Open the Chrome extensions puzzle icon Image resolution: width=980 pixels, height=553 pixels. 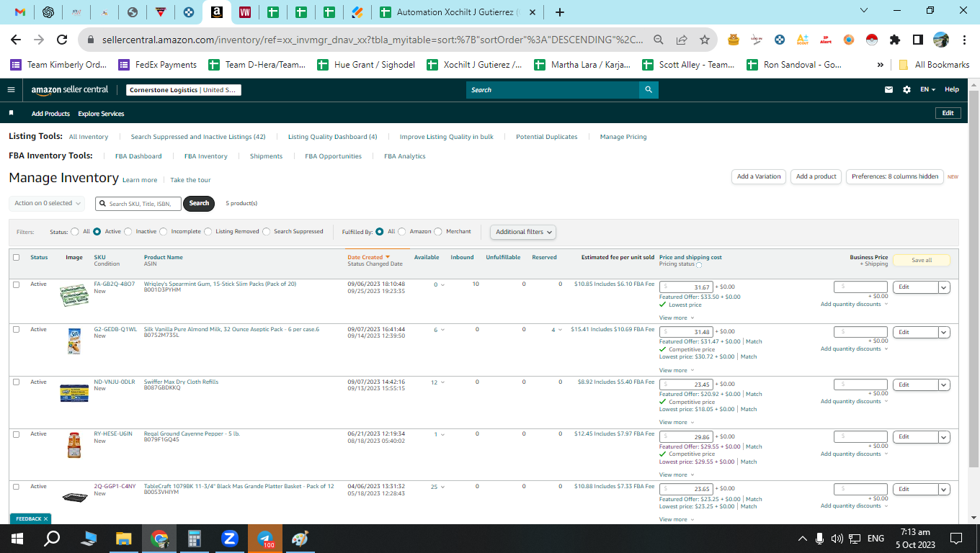[x=895, y=40]
